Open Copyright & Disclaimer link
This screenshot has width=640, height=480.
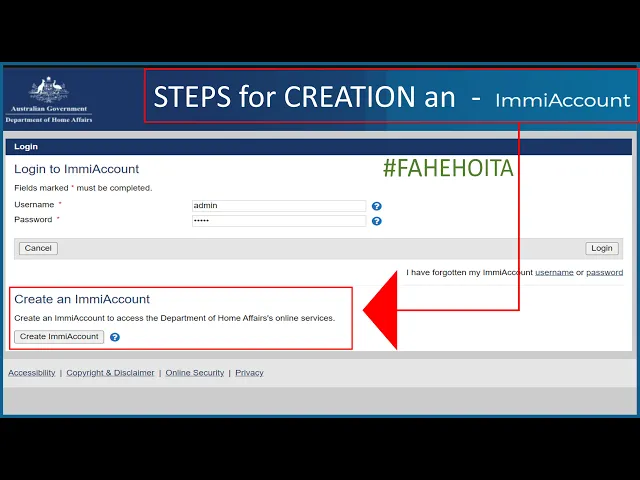[x=110, y=373]
